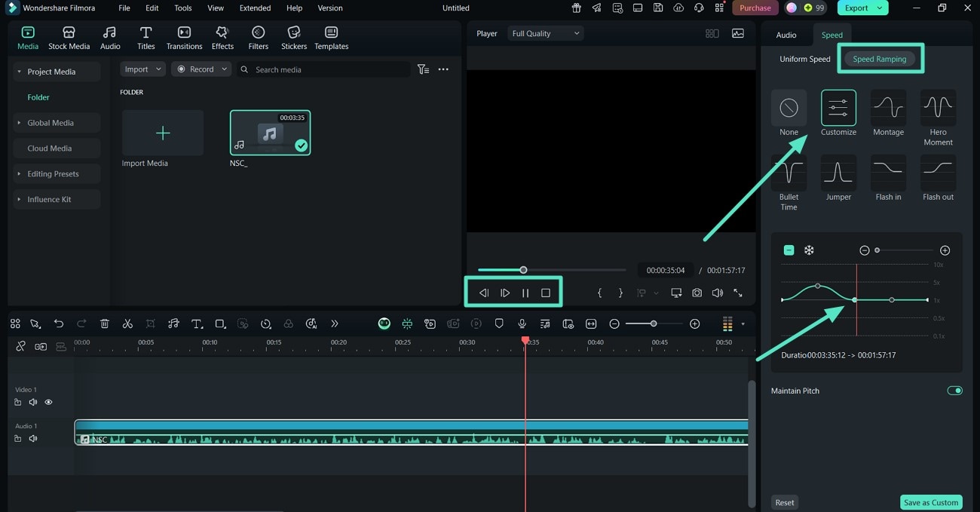Open the Import dropdown

(143, 69)
